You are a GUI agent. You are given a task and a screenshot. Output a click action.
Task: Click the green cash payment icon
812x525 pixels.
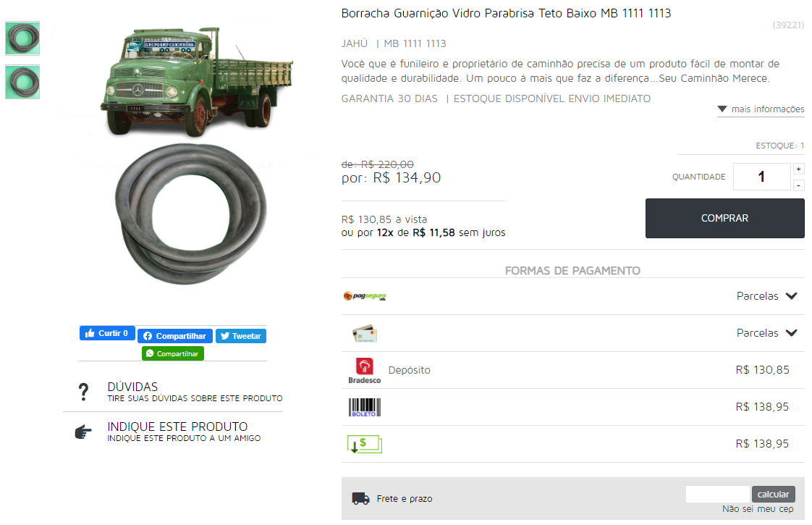point(365,445)
